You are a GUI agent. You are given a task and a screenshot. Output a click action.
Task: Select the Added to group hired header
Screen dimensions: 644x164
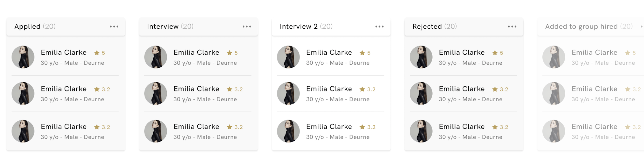click(589, 26)
